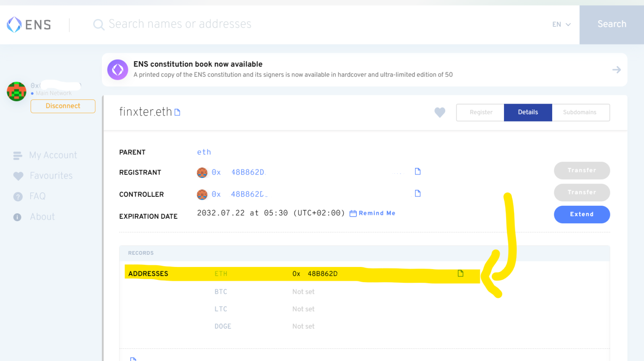Screen dimensions: 644x361
Task: Click the DOGE Not set record
Action: (303, 326)
